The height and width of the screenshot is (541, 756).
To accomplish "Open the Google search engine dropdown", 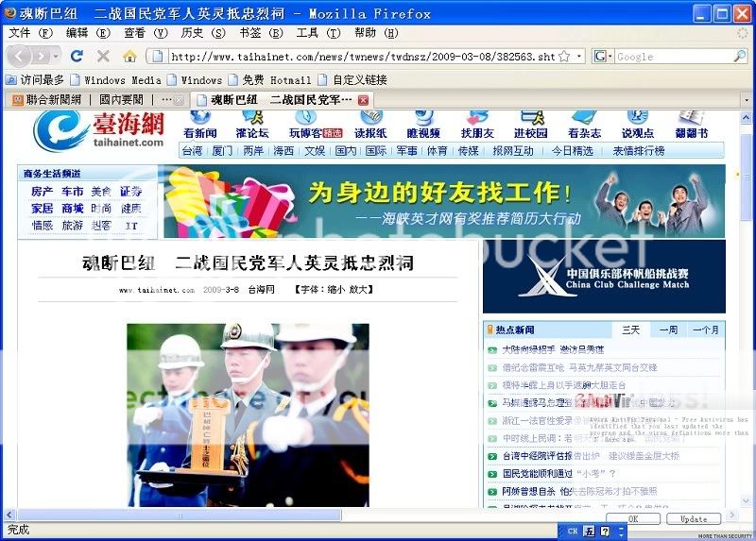I will tap(603, 57).
